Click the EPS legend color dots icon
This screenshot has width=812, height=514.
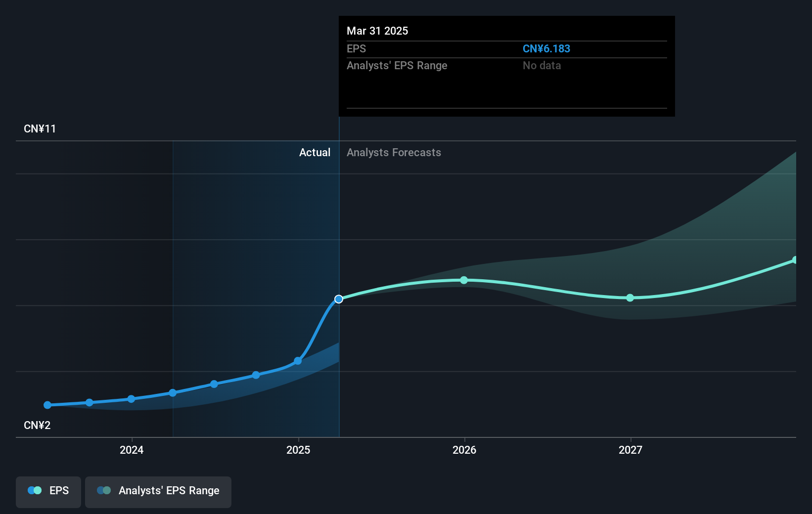click(35, 490)
